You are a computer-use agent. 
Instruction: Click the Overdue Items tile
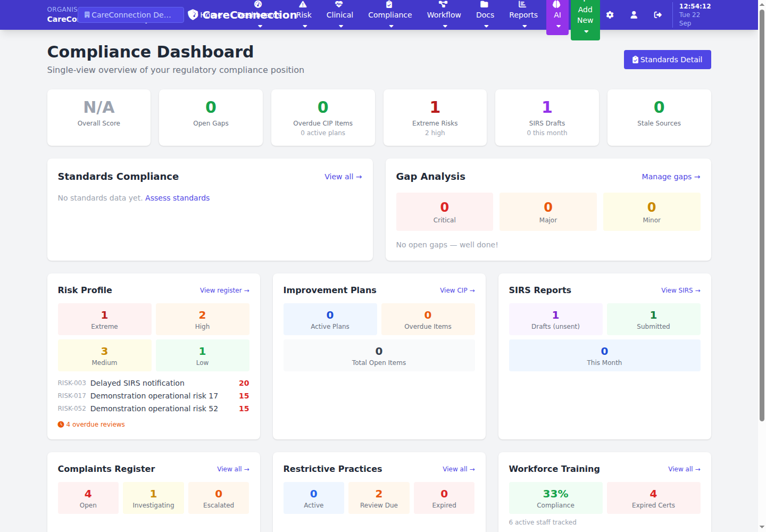click(x=428, y=319)
